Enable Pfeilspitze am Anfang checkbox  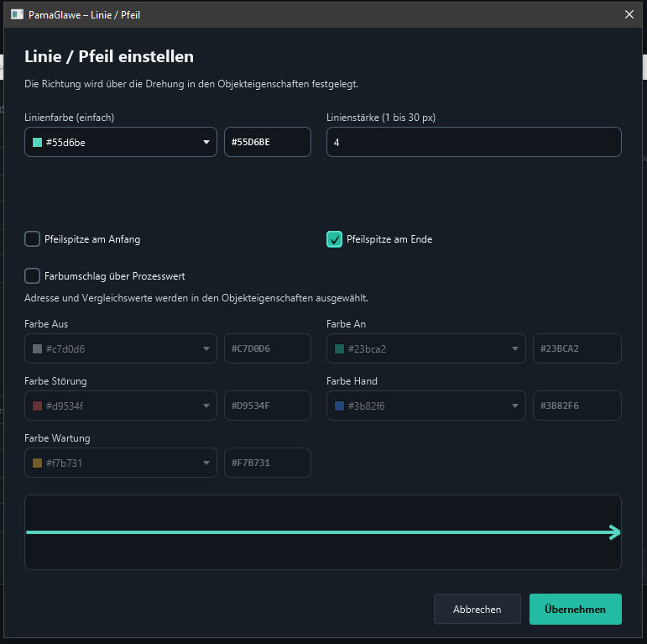point(32,239)
